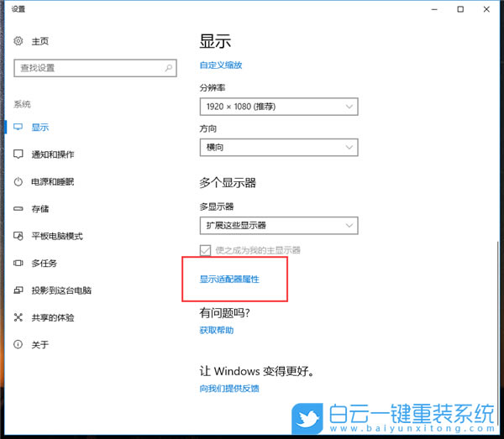
Task: Maximize the Settings window
Action: (x=460, y=9)
